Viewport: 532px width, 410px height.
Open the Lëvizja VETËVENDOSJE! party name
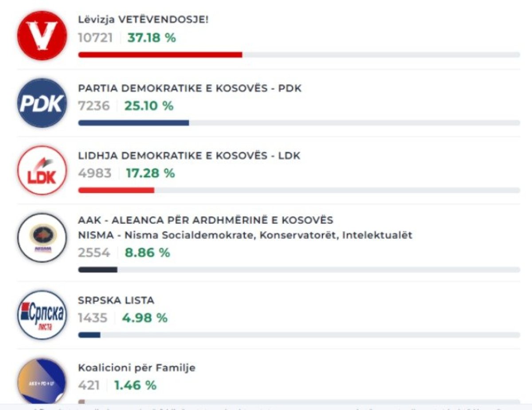pyautogui.click(x=143, y=20)
